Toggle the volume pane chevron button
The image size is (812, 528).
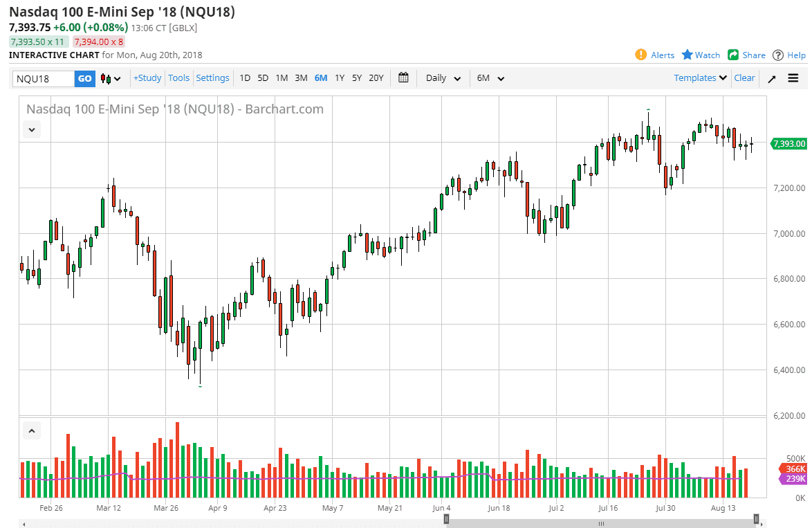(32, 431)
